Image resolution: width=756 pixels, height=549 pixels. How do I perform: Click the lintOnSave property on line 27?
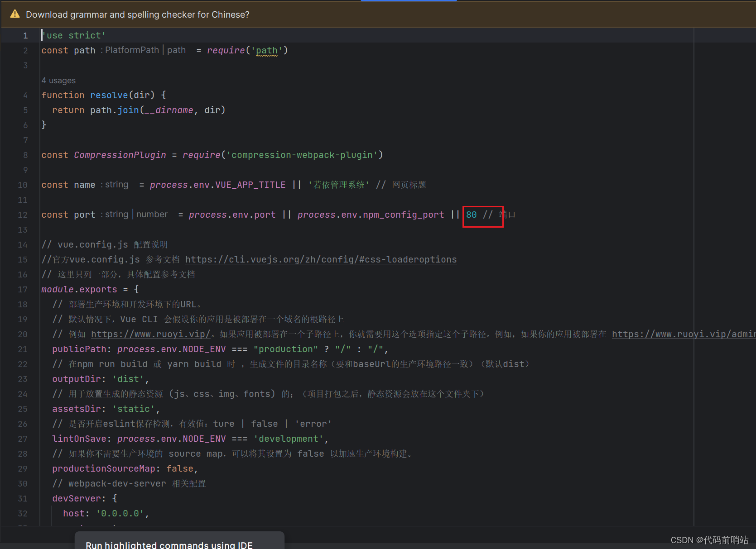click(x=79, y=439)
